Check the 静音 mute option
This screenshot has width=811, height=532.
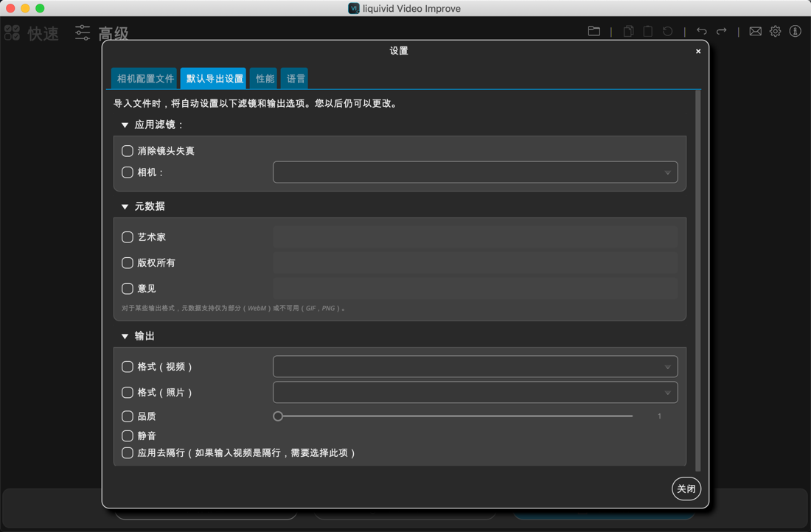pos(127,435)
